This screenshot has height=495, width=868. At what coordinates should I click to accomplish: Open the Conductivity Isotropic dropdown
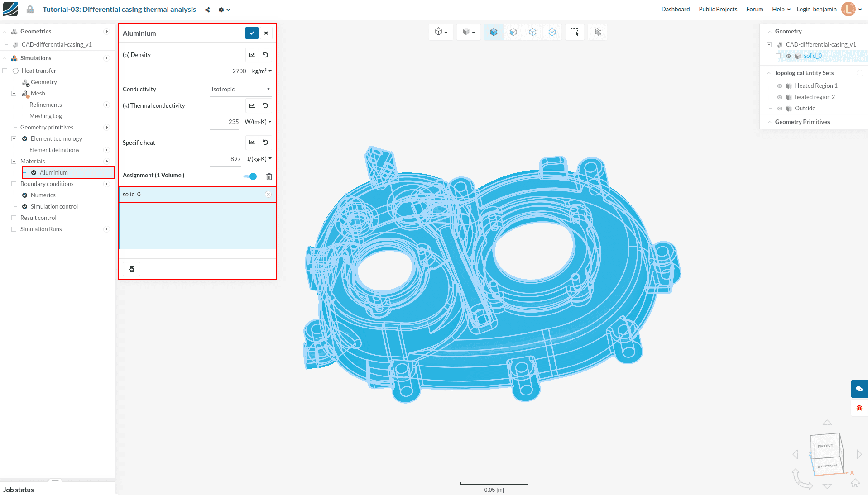coord(240,89)
